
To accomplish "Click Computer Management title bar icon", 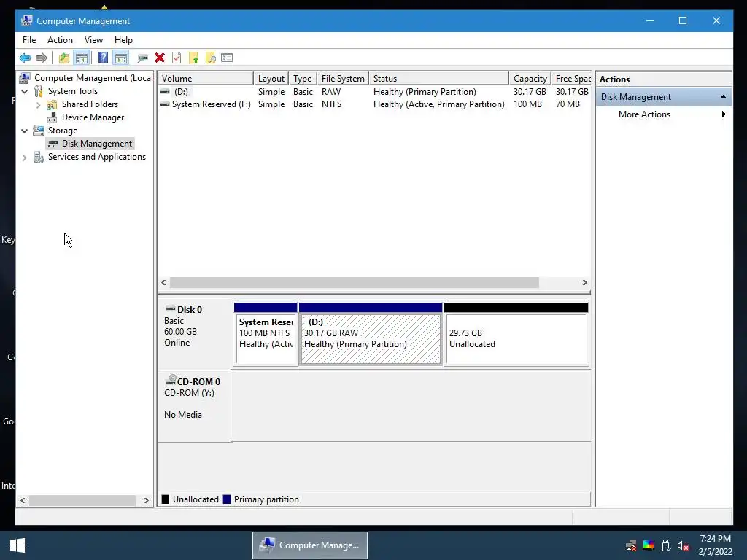I will [x=27, y=20].
